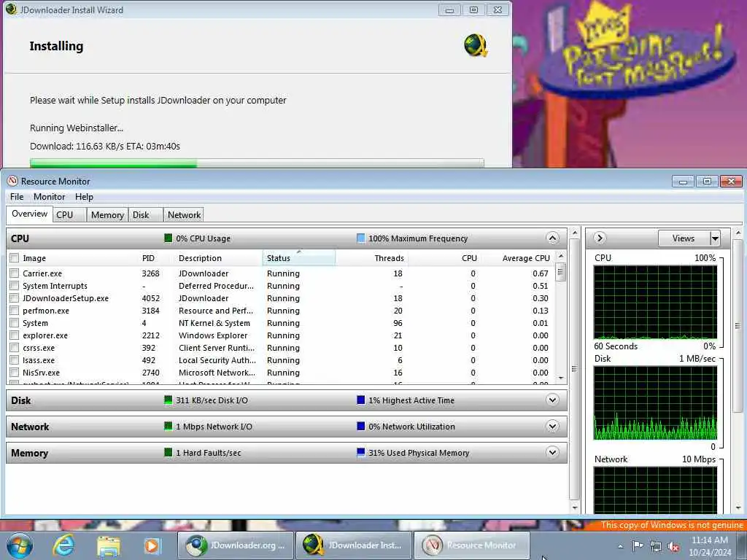
Task: Switch to the Network tab
Action: click(184, 215)
